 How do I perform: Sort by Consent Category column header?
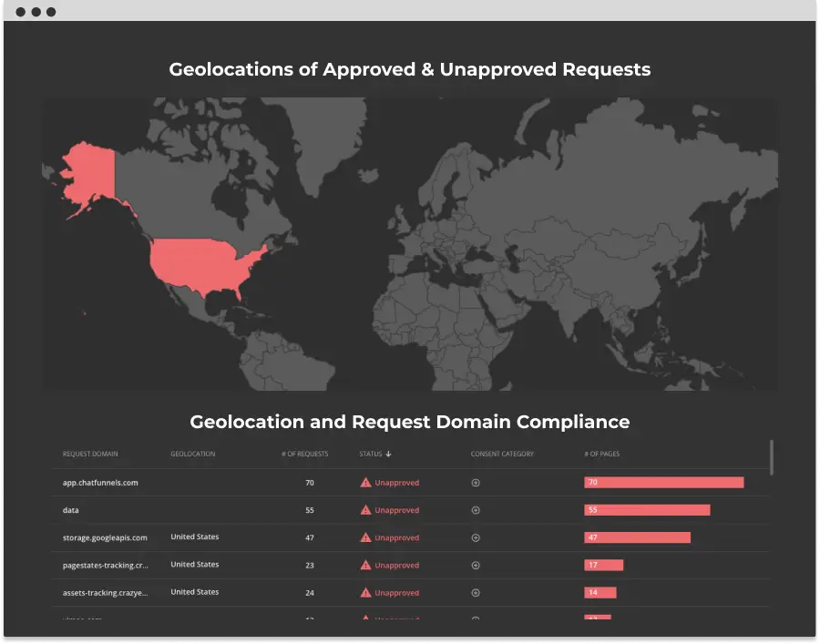[502, 454]
